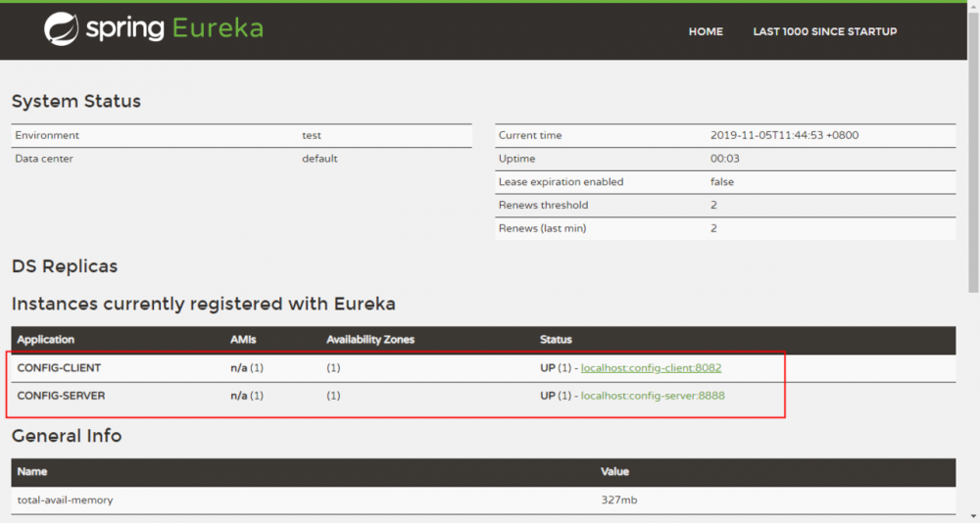
Task: Select the DS Replicas heading
Action: 65,266
